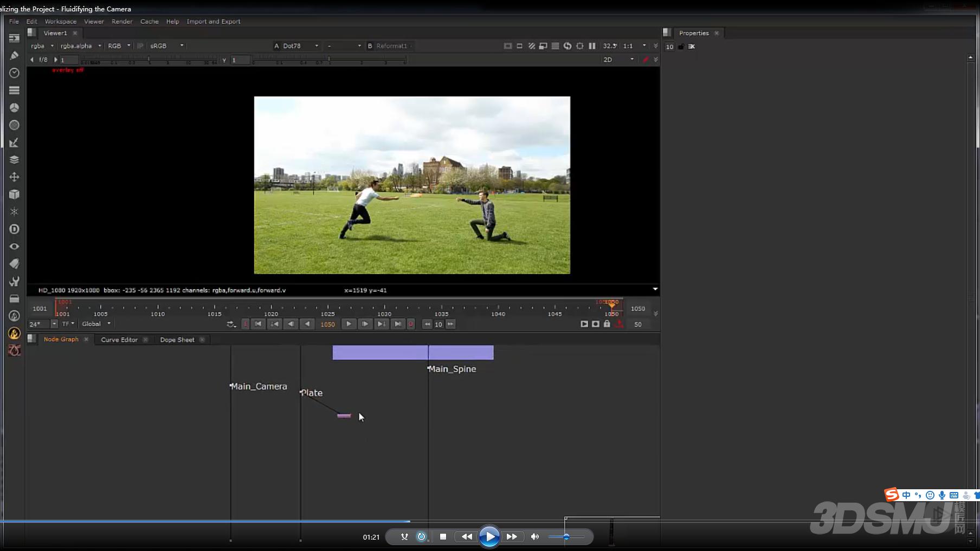The width and height of the screenshot is (980, 551).
Task: Click frame 1025 on the timeline ruler
Action: click(327, 309)
